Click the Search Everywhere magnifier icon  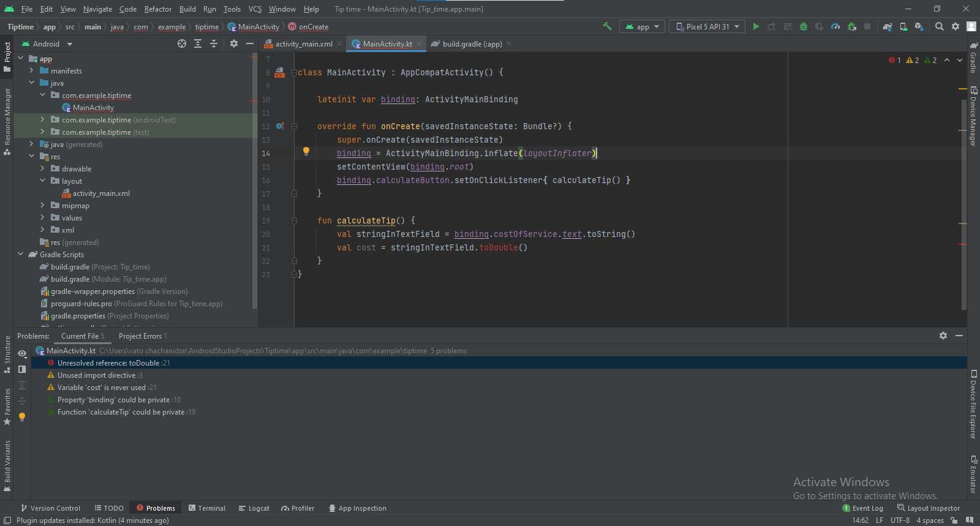coord(940,26)
